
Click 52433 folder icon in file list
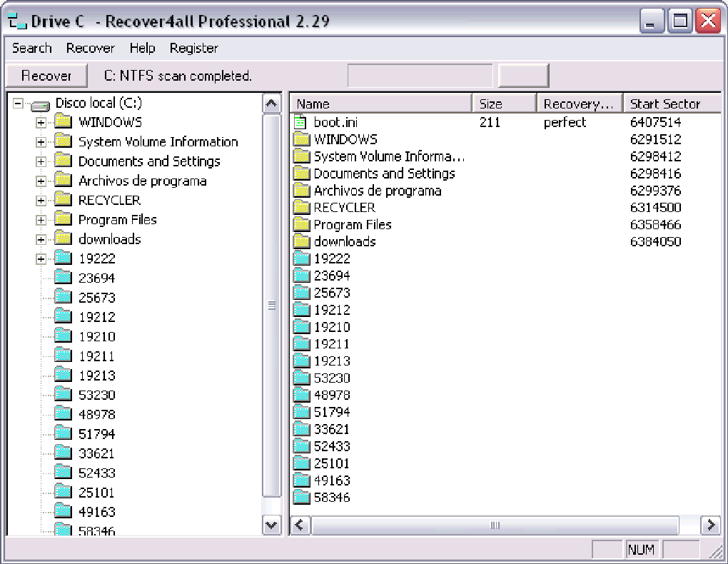pos(302,446)
